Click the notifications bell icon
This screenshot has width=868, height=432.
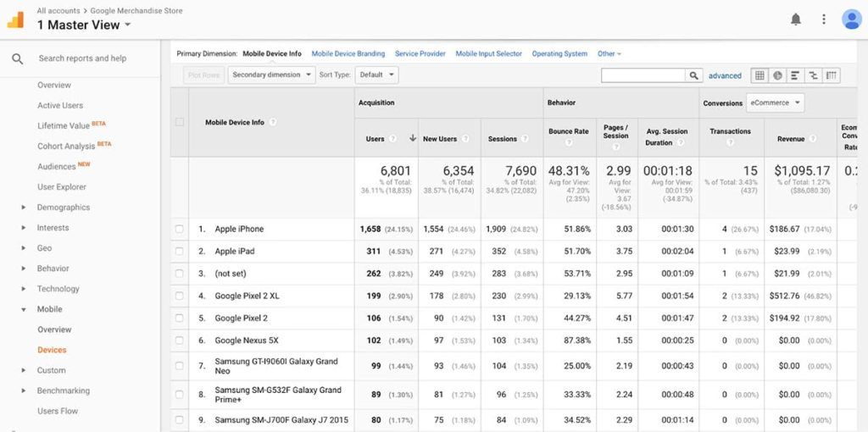(x=796, y=19)
